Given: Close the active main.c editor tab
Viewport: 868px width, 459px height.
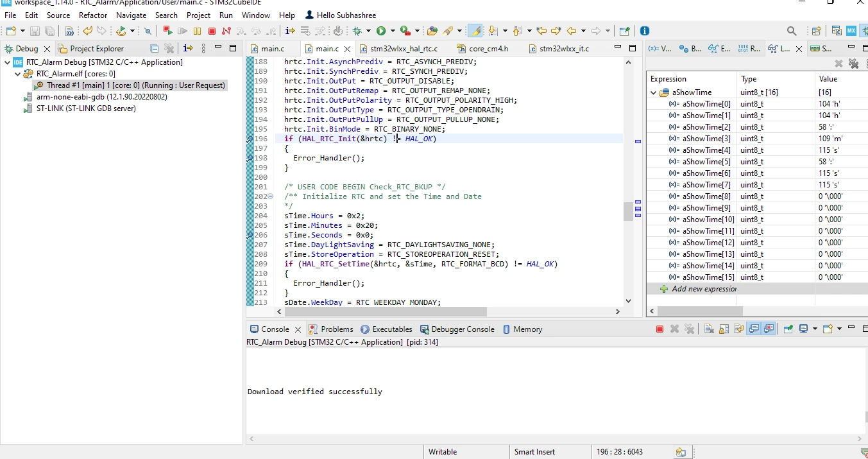Looking at the screenshot, I should pos(348,49).
